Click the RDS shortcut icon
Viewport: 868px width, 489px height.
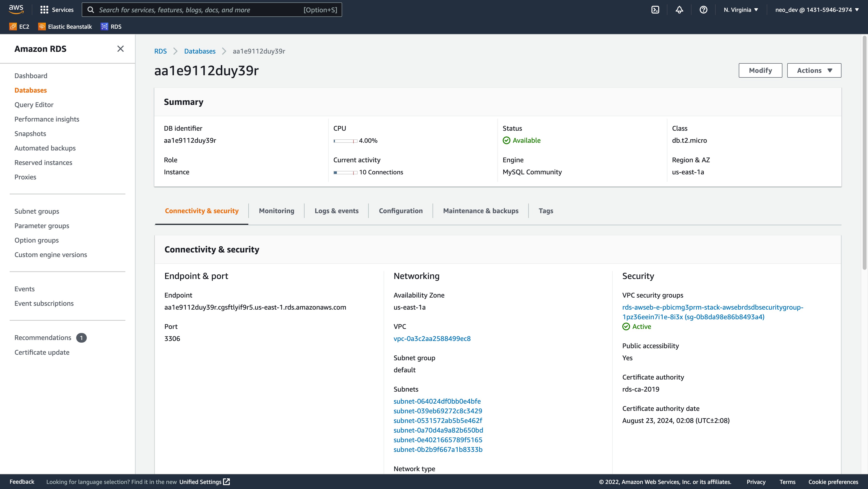click(x=104, y=27)
